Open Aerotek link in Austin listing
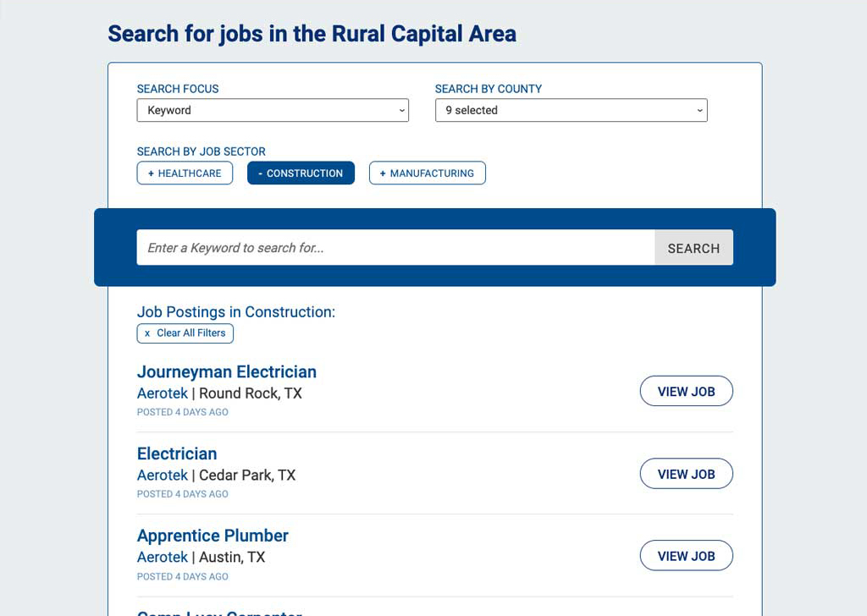 [162, 557]
